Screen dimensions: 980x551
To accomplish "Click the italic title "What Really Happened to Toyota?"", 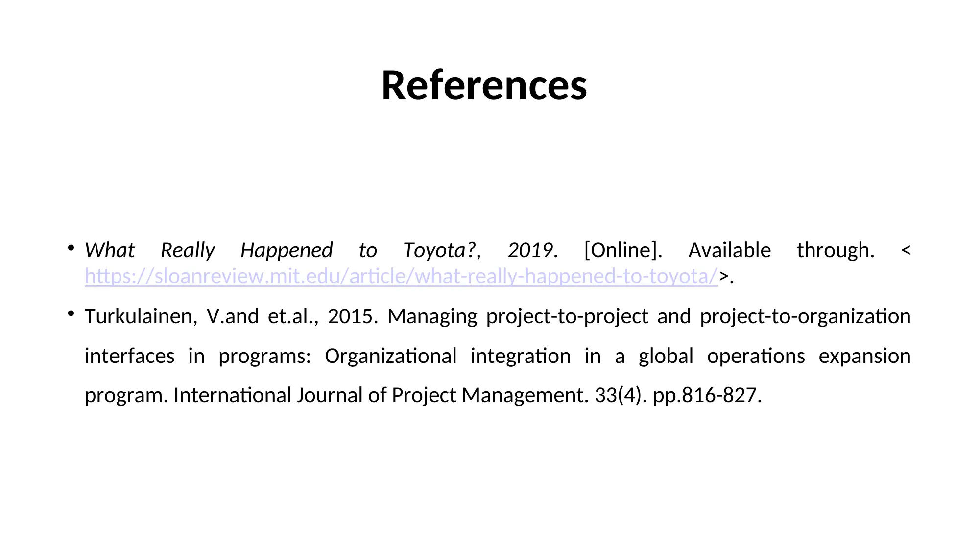I will tap(280, 250).
